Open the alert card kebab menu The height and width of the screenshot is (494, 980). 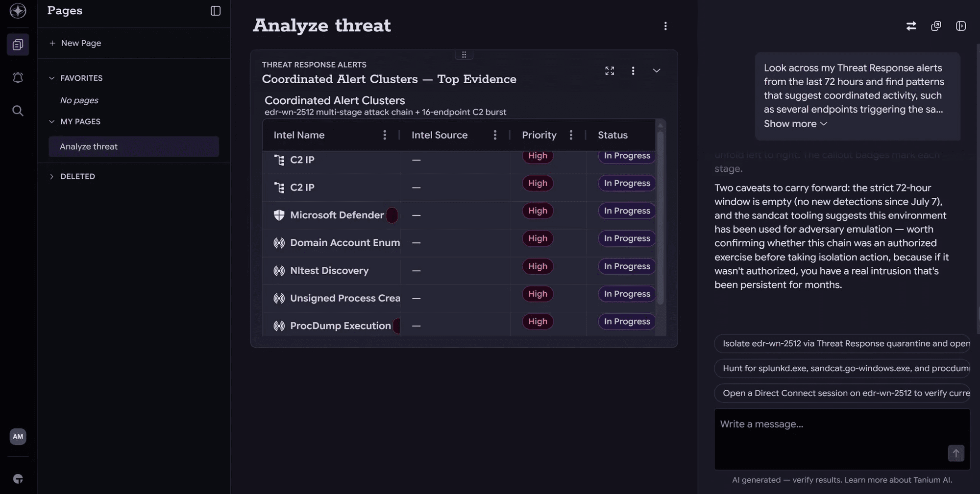click(x=633, y=71)
